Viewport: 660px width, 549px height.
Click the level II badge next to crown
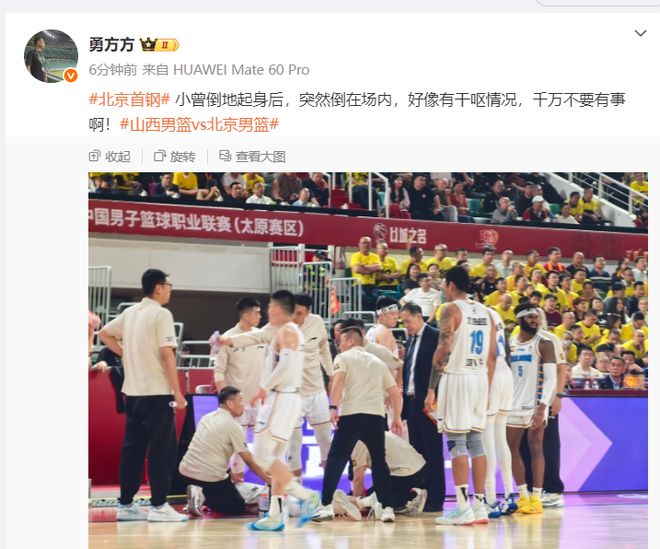168,45
